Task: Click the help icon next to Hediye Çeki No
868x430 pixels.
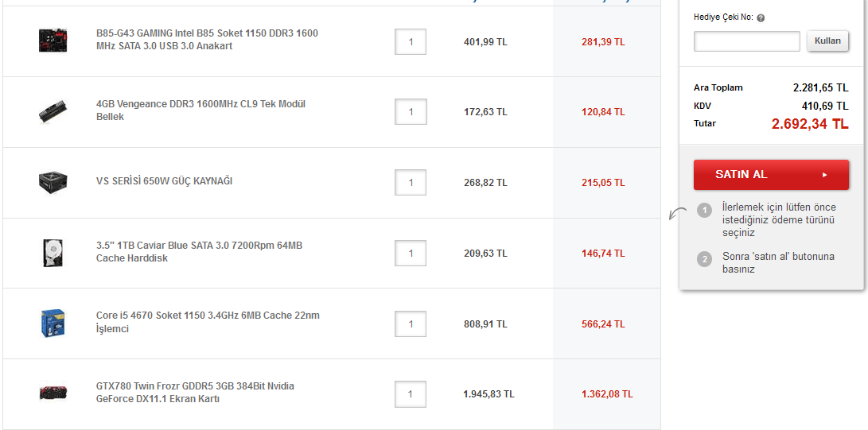Action: [761, 17]
